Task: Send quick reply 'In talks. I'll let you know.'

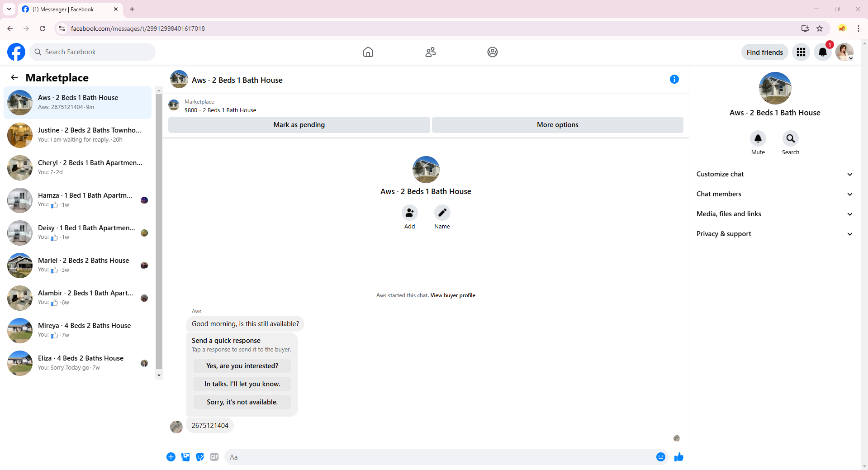Action: (x=242, y=384)
